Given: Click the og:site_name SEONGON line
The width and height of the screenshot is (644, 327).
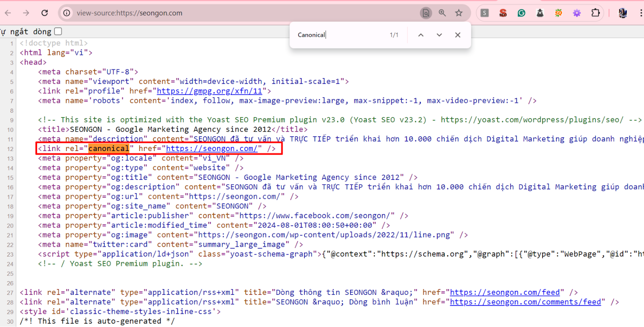Looking at the screenshot, I should coord(152,206).
